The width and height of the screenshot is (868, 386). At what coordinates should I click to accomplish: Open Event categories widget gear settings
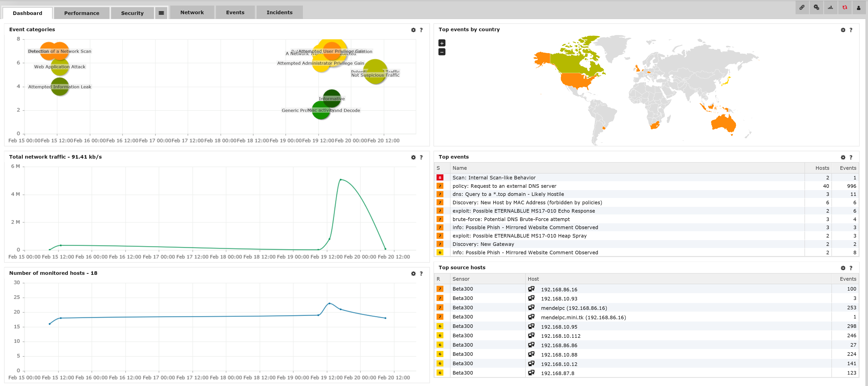(x=413, y=30)
